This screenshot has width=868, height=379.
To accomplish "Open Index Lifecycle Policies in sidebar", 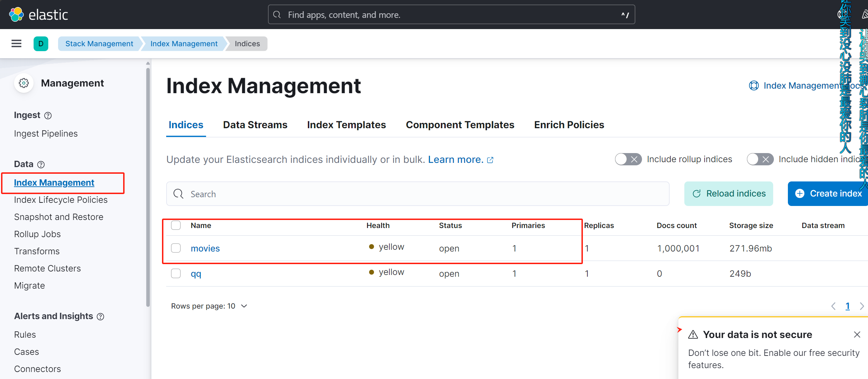I will pos(61,200).
